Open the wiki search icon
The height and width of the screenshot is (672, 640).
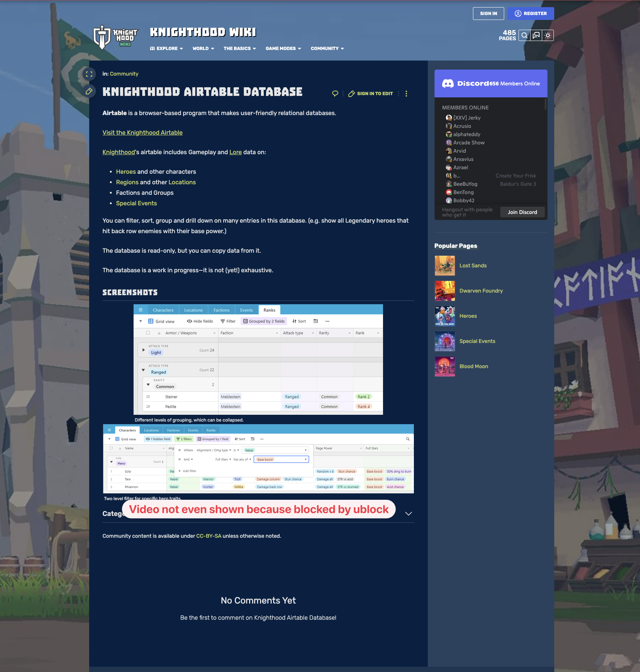[524, 35]
